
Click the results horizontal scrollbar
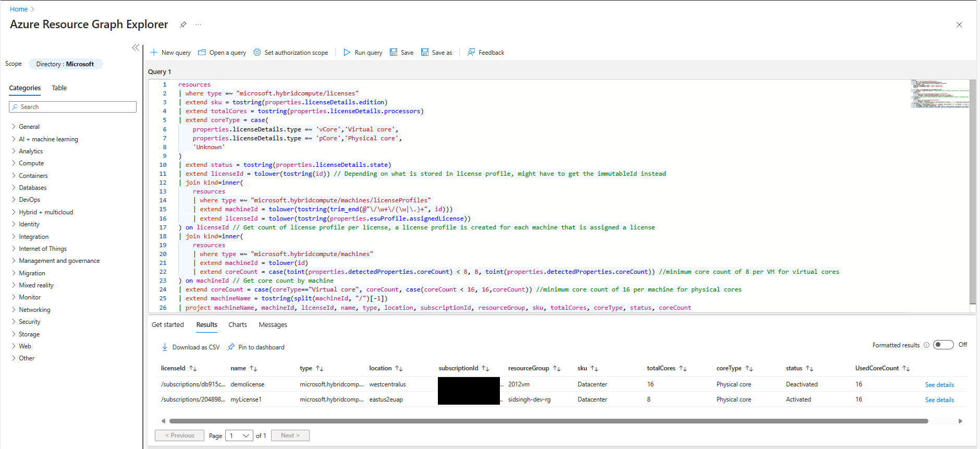tap(548, 421)
